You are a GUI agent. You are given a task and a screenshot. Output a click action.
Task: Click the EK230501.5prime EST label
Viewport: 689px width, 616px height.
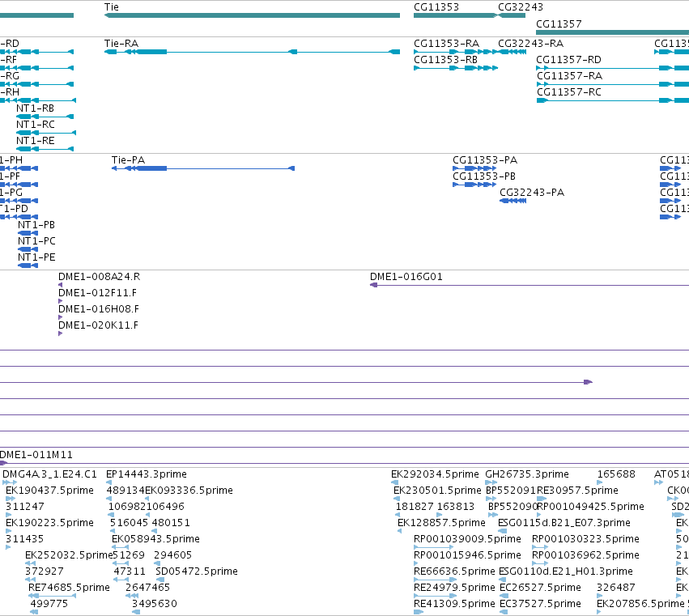click(438, 491)
